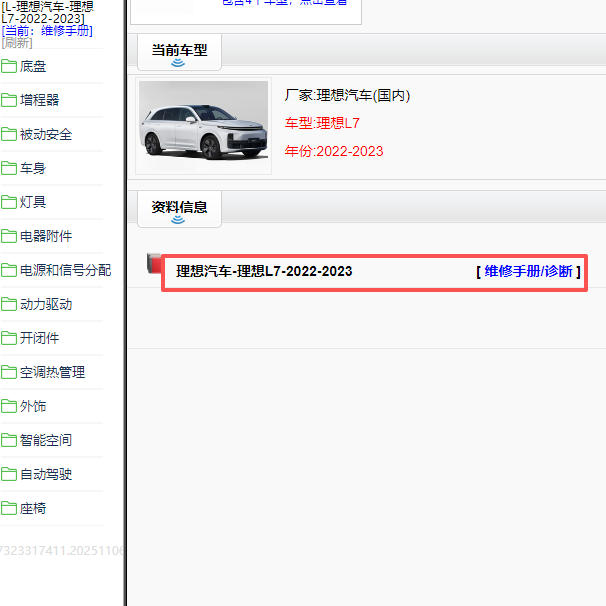Switch to the 资料信息 tab
Screen dimensions: 606x606
179,209
